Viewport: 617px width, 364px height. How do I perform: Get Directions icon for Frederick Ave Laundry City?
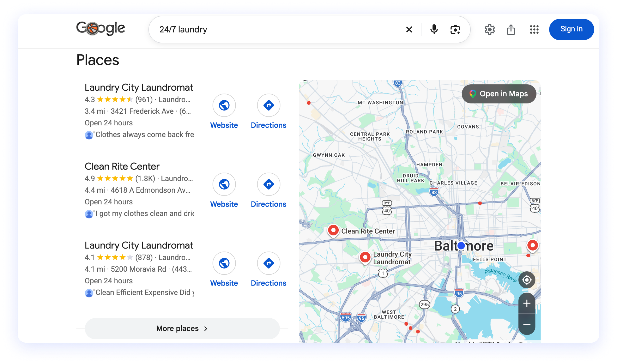268,105
